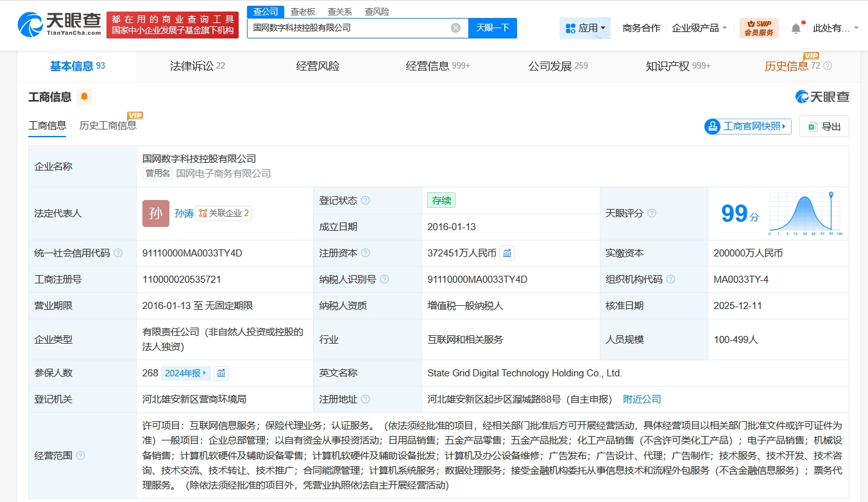Viewport: 868px width, 502px height.
Task: Open legal representative 孙涛's profile link
Action: click(x=184, y=213)
